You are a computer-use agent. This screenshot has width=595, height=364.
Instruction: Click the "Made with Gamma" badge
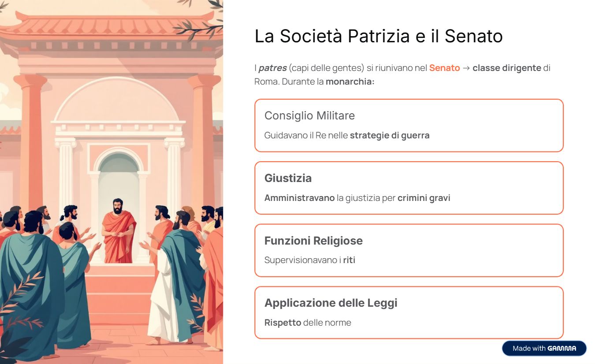(544, 348)
